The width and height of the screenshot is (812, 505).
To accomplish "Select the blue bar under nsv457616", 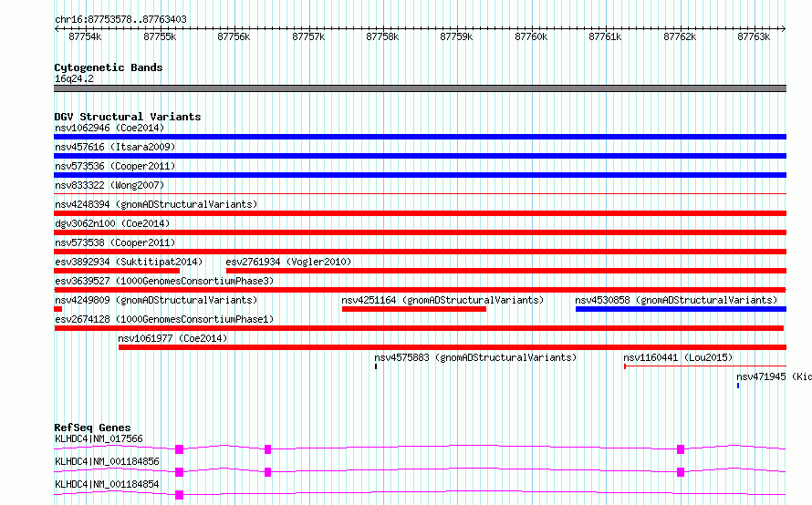I will coord(420,156).
